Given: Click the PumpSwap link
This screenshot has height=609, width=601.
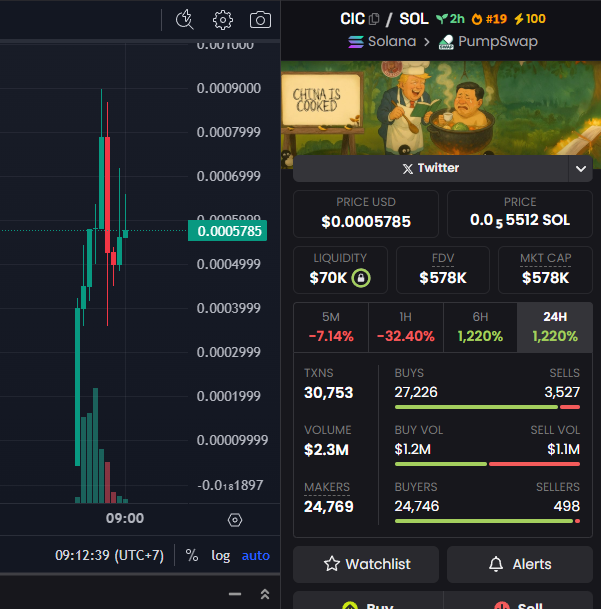Looking at the screenshot, I should [x=488, y=42].
